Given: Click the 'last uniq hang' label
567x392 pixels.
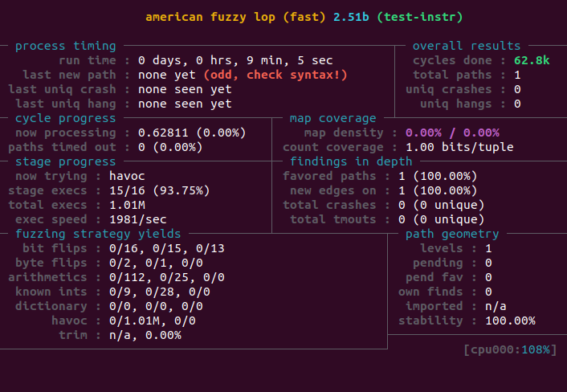Looking at the screenshot, I should coord(66,104).
